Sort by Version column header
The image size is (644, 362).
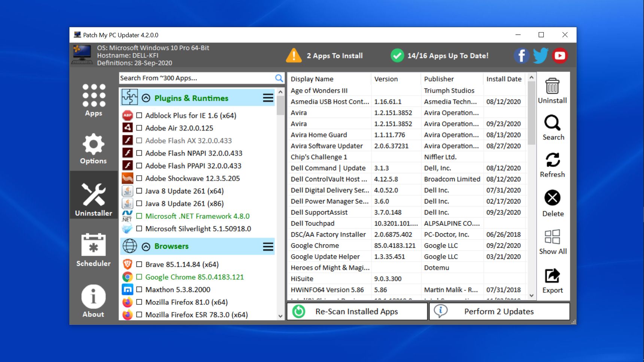pyautogui.click(x=396, y=79)
